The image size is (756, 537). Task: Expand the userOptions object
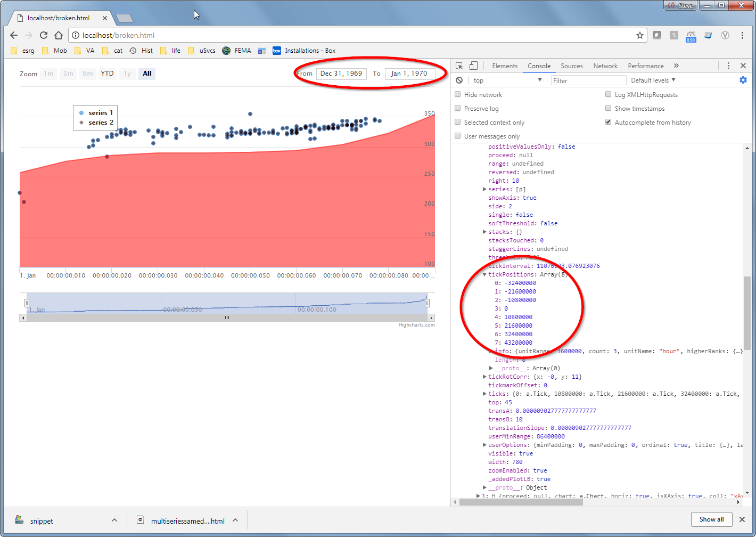(484, 445)
